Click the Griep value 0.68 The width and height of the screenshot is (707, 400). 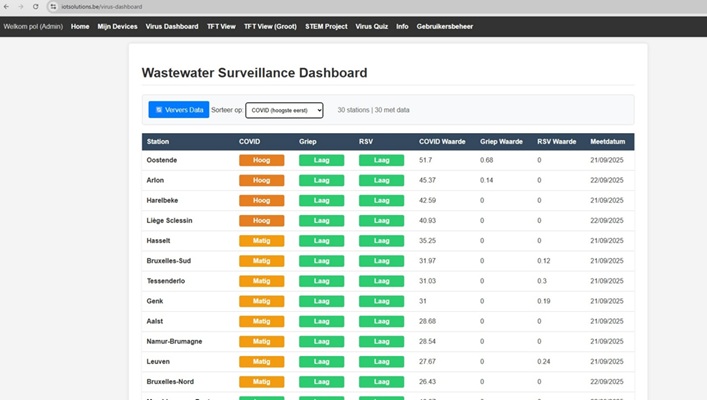(x=487, y=160)
